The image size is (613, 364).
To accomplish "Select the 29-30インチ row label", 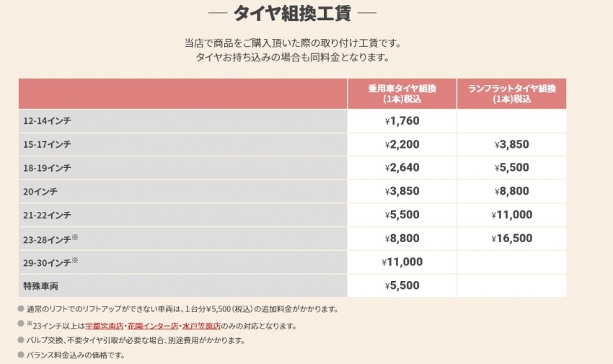I will [x=49, y=262].
